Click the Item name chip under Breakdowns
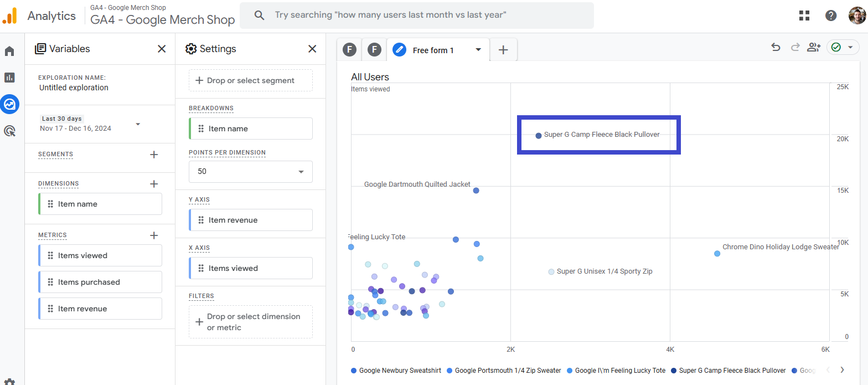This screenshot has width=868, height=385. (x=251, y=129)
